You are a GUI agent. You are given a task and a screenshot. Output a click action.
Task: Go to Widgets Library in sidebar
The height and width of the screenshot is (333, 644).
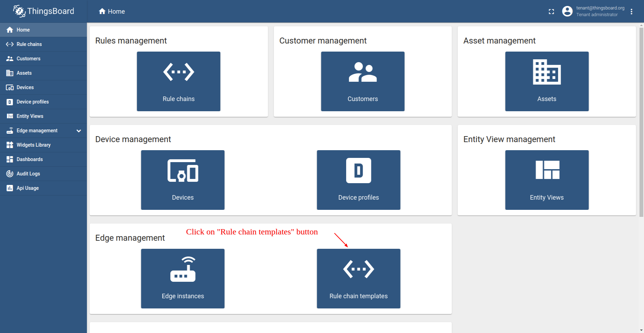pyautogui.click(x=33, y=145)
